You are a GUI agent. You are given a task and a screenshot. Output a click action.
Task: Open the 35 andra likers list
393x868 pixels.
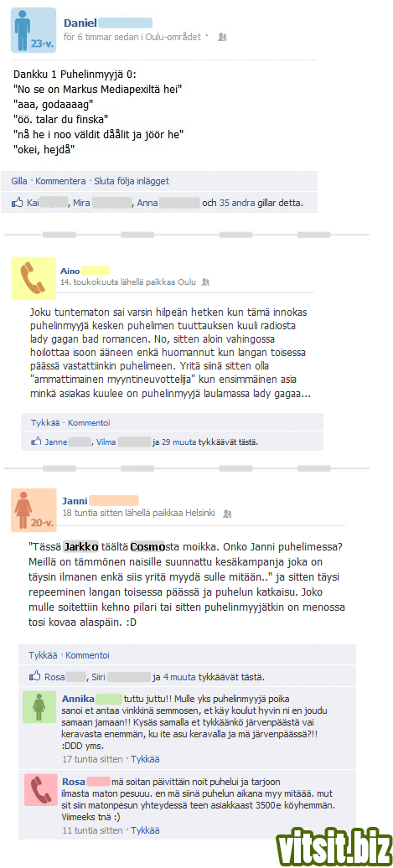click(x=237, y=203)
